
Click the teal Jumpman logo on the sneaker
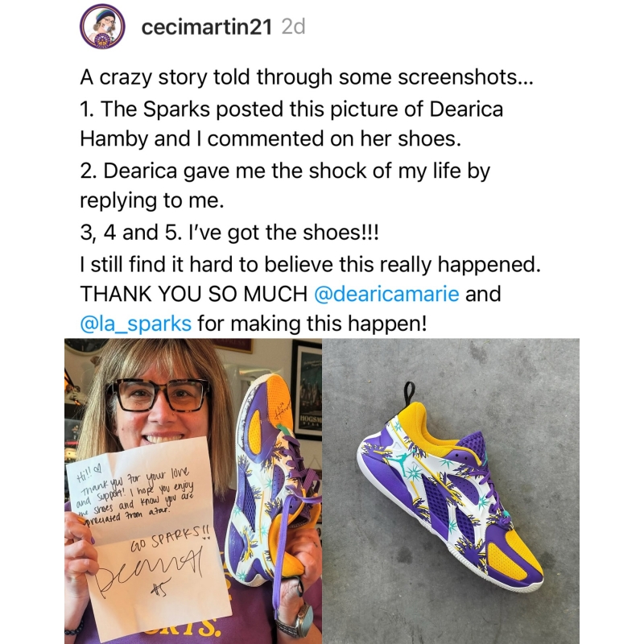pyautogui.click(x=418, y=460)
